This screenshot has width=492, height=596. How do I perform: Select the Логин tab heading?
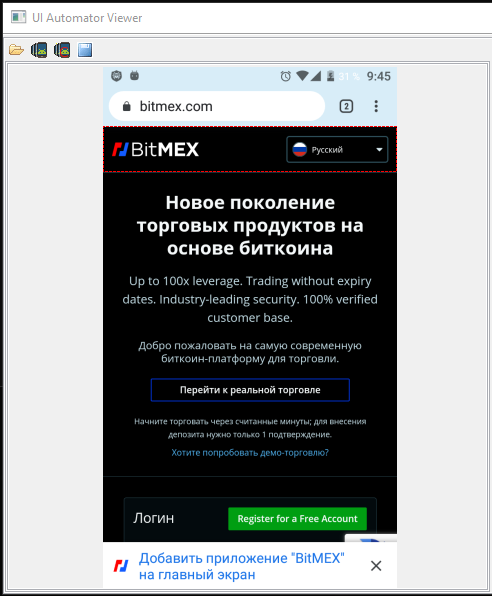153,518
